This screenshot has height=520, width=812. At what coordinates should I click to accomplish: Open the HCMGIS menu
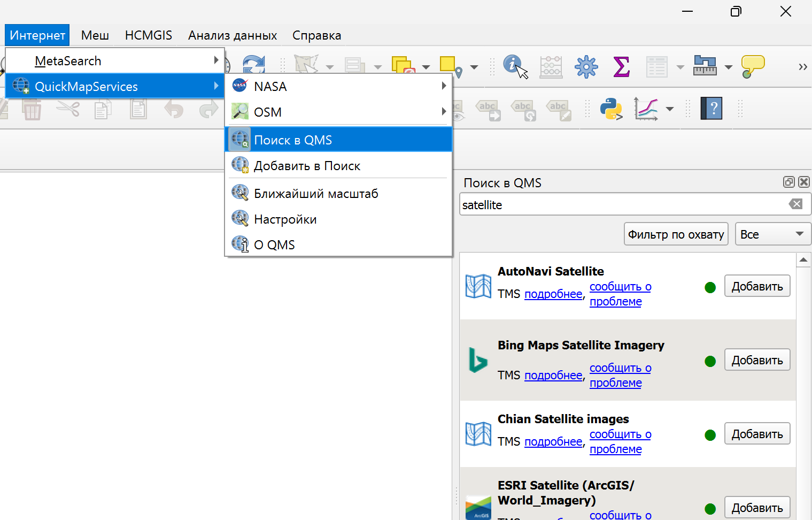[149, 35]
